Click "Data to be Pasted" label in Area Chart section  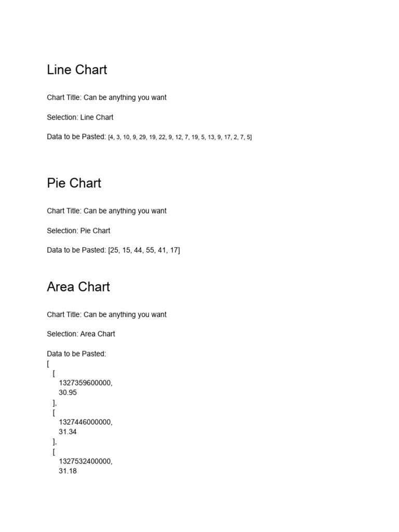(76, 354)
